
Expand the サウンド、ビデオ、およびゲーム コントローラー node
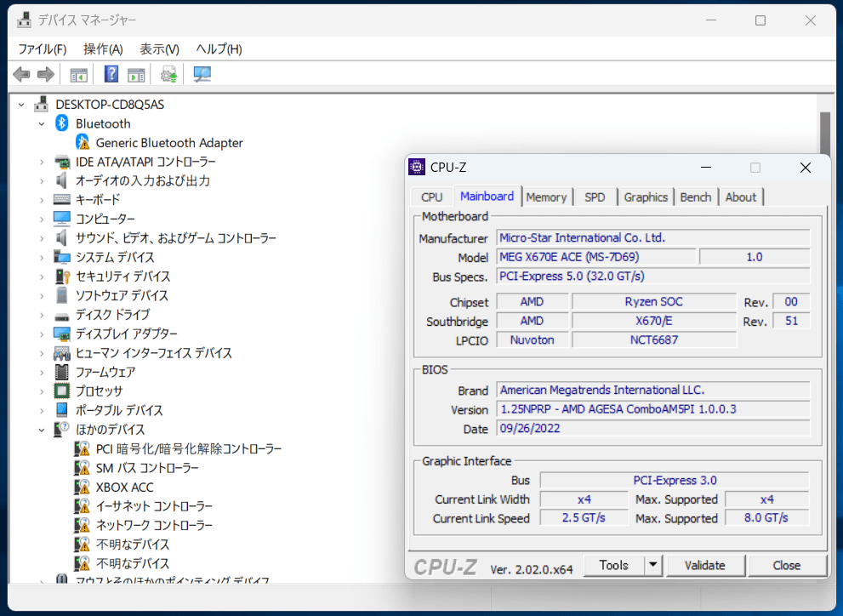(42, 238)
